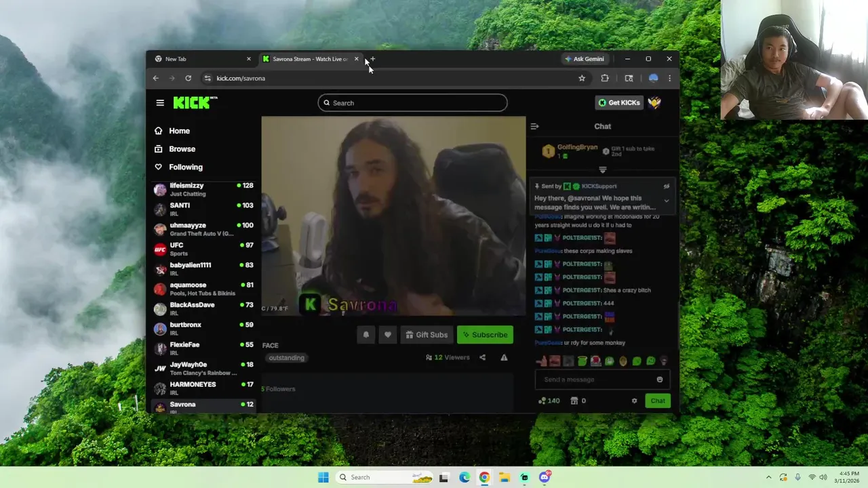868x488 pixels.
Task: Open a new browser tab
Action: pyautogui.click(x=372, y=59)
